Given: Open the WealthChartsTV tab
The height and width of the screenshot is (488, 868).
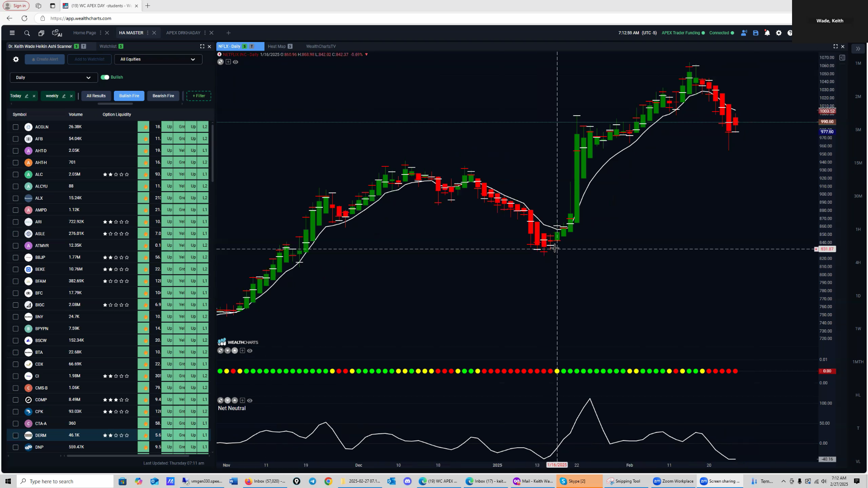Looking at the screenshot, I should (x=321, y=47).
